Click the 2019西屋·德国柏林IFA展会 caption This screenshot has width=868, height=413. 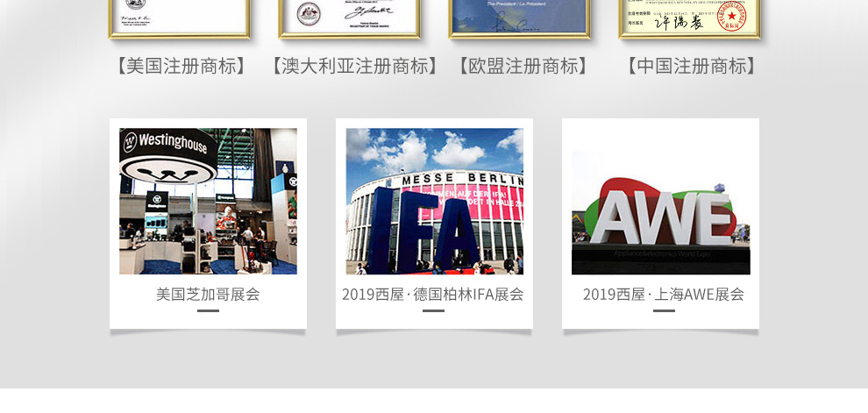(433, 294)
